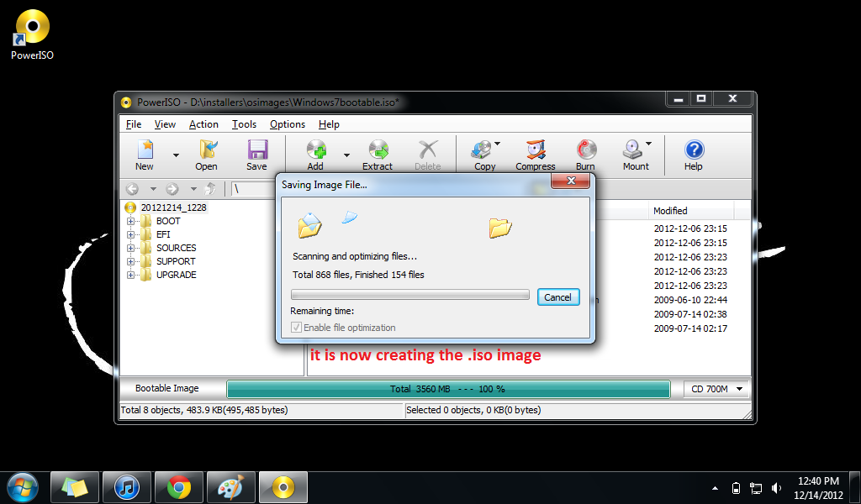Viewport: 861px width, 504px height.
Task: Expand the SOURCES folder
Action: point(130,248)
